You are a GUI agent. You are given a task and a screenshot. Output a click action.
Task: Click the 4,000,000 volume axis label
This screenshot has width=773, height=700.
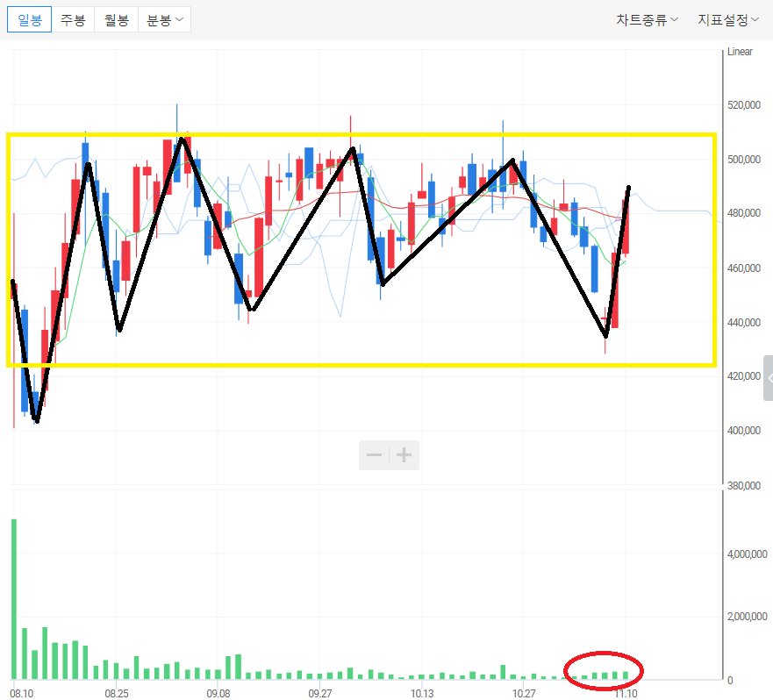pos(748,554)
